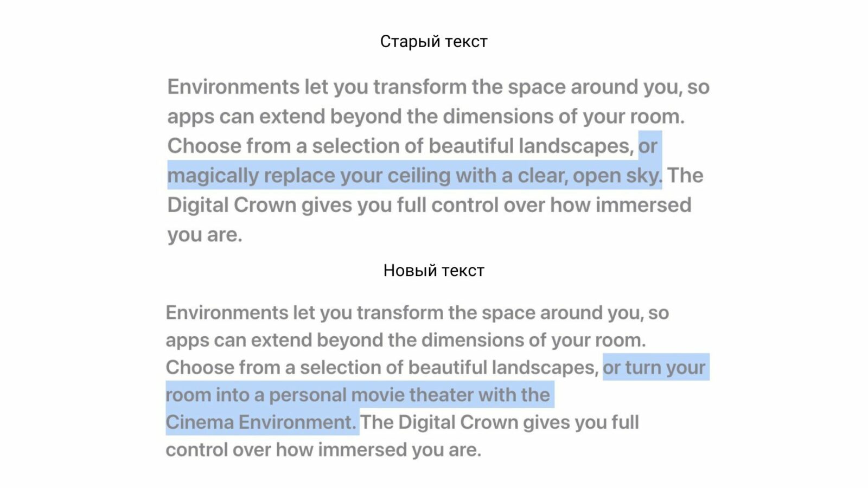
Task: Click the "Старый текст" heading
Action: (433, 41)
